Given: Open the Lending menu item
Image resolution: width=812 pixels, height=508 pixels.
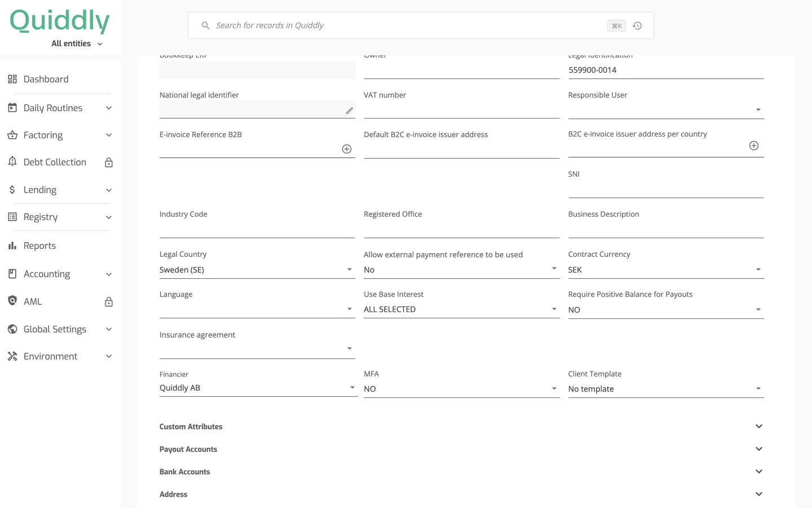Looking at the screenshot, I should [60, 190].
